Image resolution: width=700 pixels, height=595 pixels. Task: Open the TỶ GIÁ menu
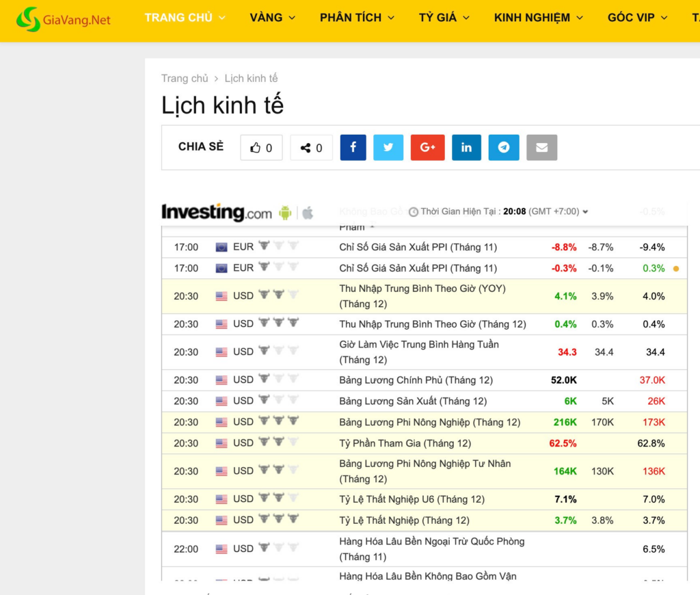click(x=444, y=18)
